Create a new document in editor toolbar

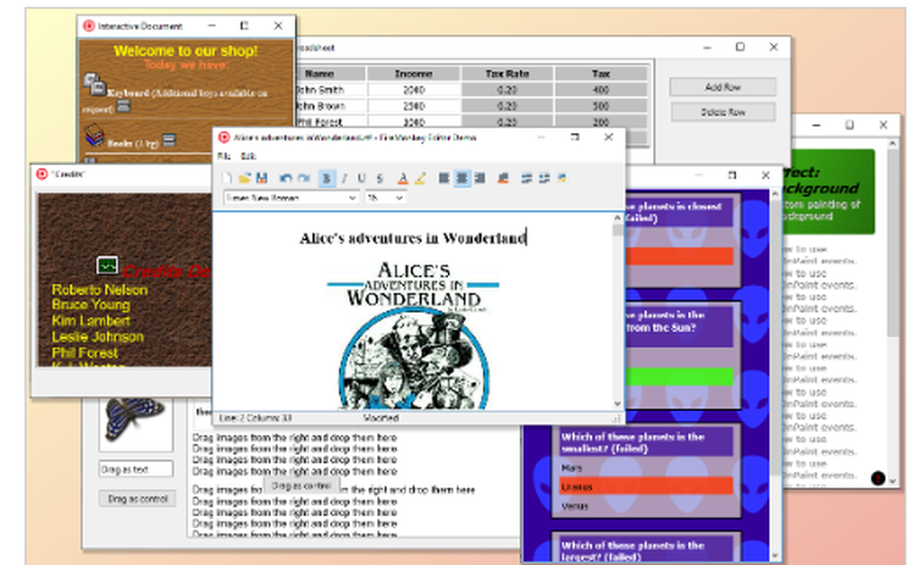coord(227,178)
